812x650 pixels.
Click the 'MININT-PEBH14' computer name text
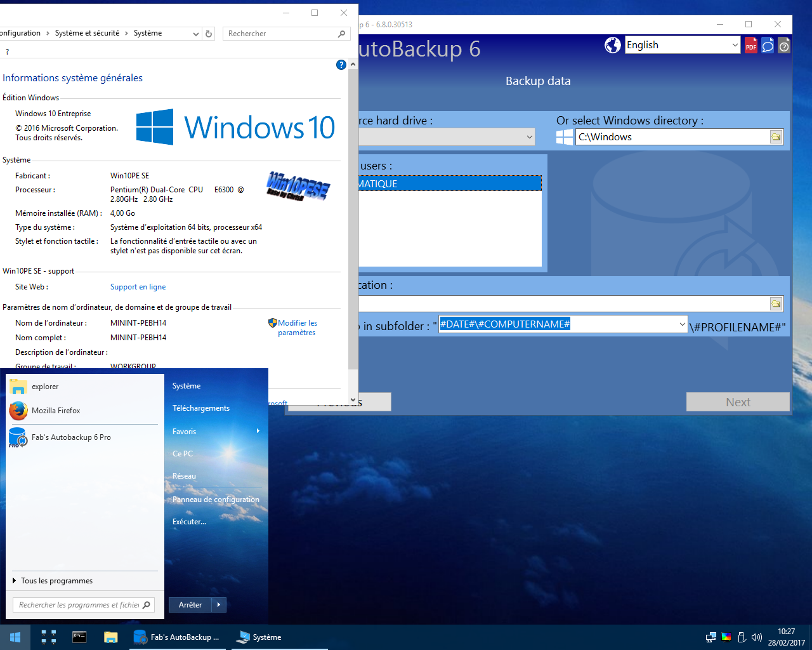tap(138, 323)
